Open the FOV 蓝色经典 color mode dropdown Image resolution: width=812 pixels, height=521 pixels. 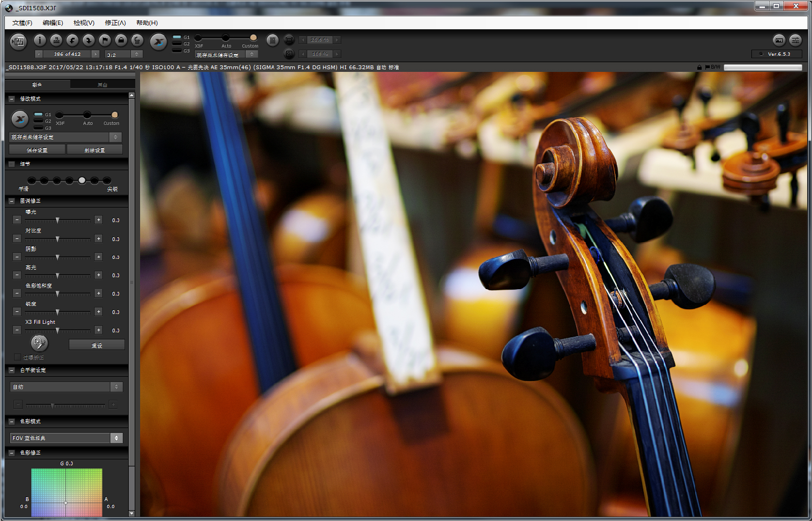(67, 438)
